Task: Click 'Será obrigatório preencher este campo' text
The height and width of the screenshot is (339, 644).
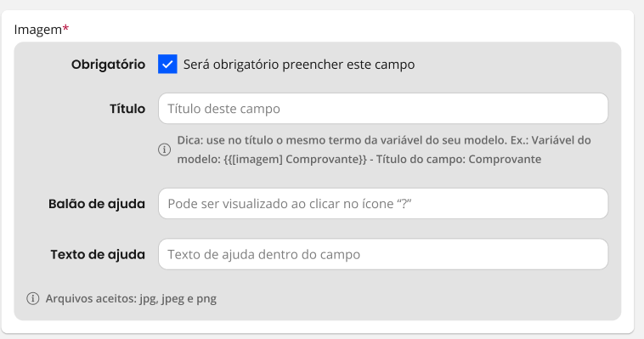Action: click(x=299, y=65)
